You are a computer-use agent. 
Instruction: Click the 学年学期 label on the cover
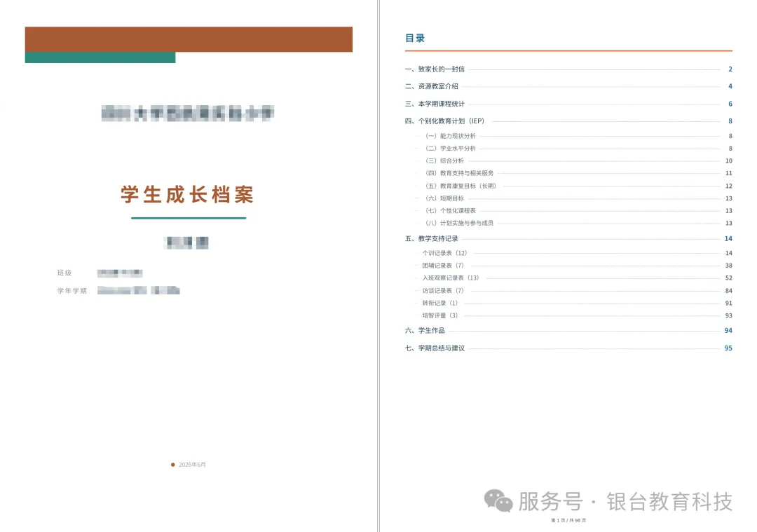point(72,291)
